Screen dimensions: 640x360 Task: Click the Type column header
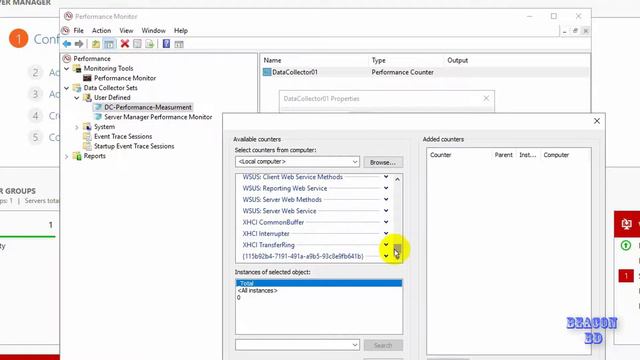tap(378, 60)
